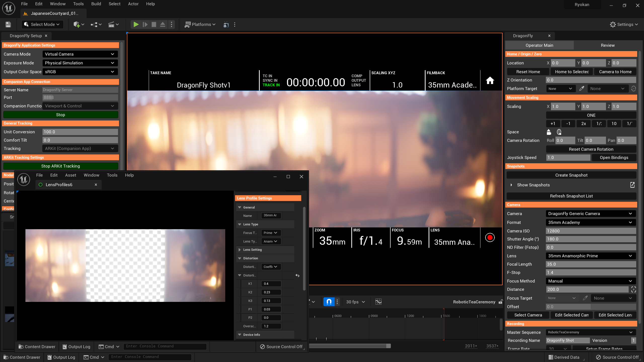The image size is (644, 362).
Task: Switch to the Operator Main tab
Action: (539, 45)
